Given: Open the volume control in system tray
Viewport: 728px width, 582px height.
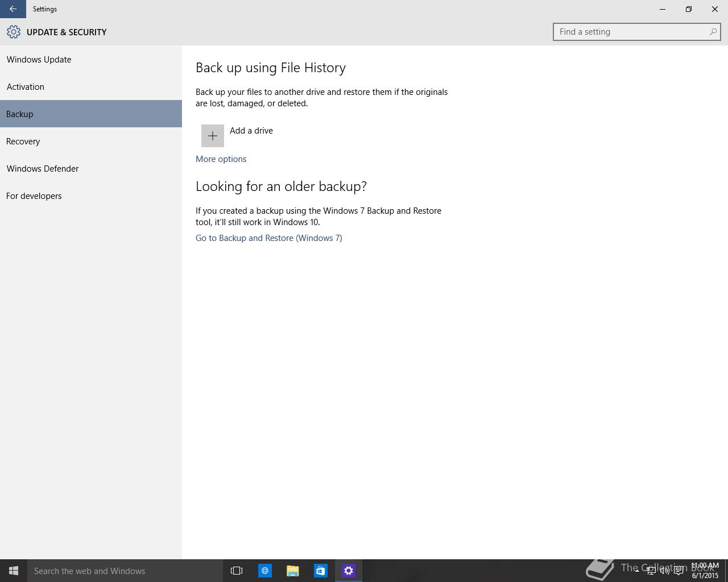Looking at the screenshot, I should pos(664,571).
